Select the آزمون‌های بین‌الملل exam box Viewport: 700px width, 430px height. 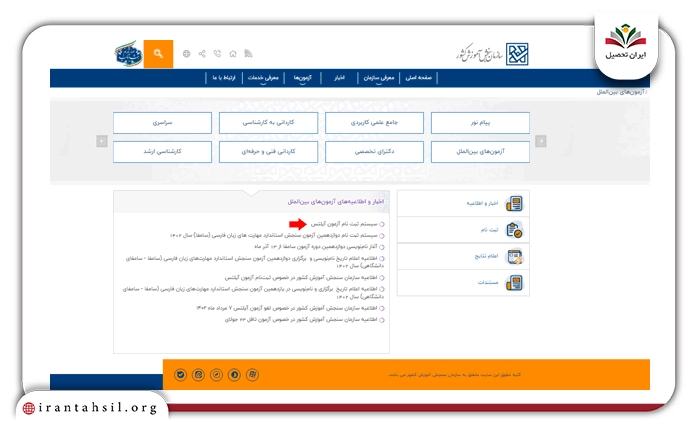click(480, 152)
